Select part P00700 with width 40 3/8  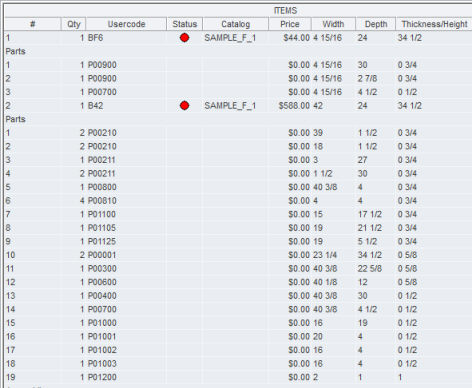pos(238,309)
